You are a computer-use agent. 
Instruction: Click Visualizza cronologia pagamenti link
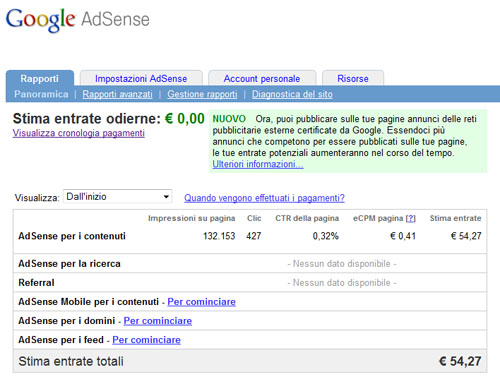point(79,133)
